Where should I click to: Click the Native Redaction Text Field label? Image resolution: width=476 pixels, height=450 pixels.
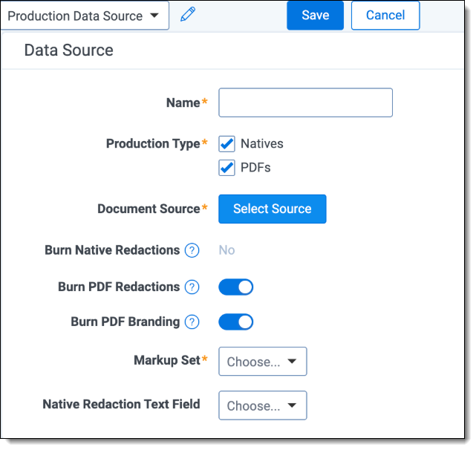[122, 405]
